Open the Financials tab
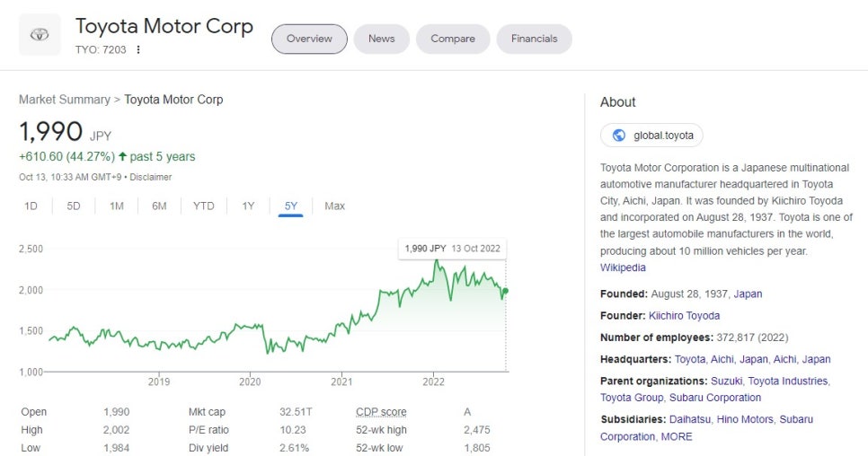868x456 pixels. [535, 39]
